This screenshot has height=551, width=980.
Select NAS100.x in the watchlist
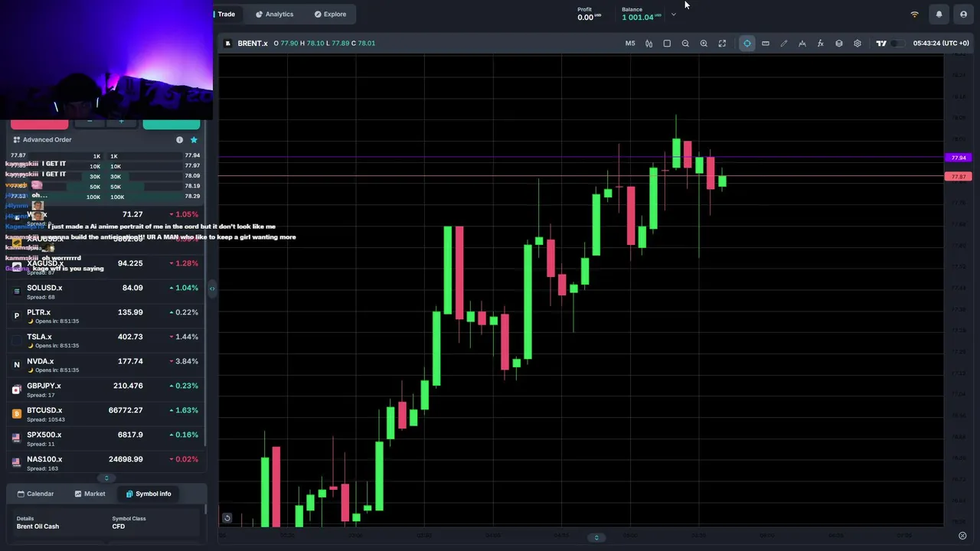(106, 463)
